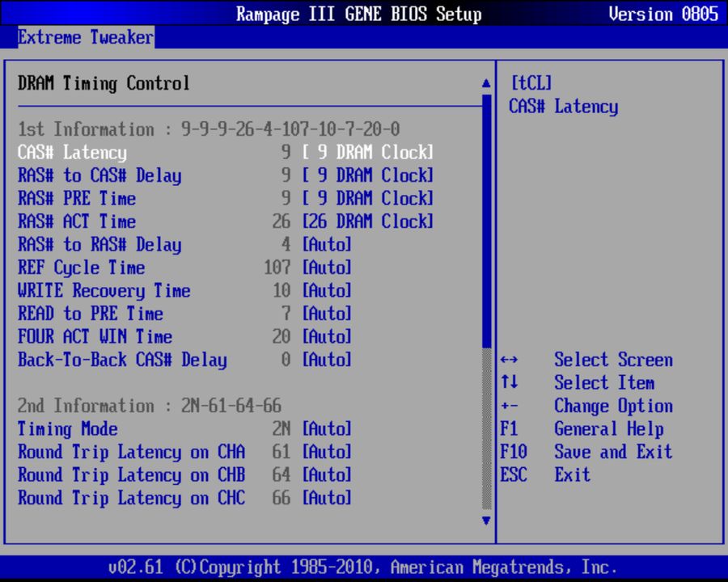This screenshot has height=582, width=728.
Task: Open Round Trip Latency CHA Auto option
Action: [327, 452]
